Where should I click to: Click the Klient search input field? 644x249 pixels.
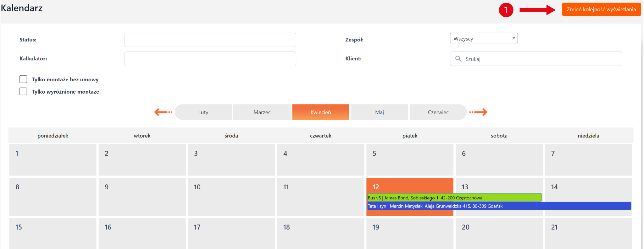541,59
